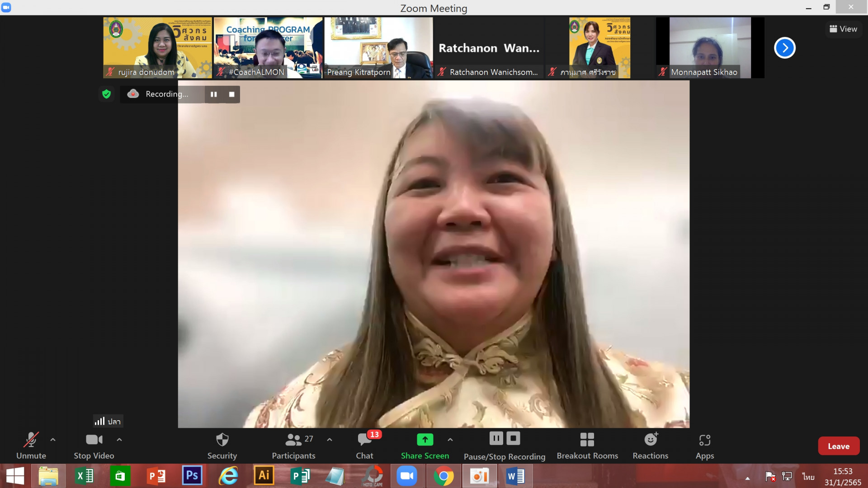This screenshot has width=868, height=488.
Task: Pause recording from the top Recording indicator
Action: coord(214,94)
